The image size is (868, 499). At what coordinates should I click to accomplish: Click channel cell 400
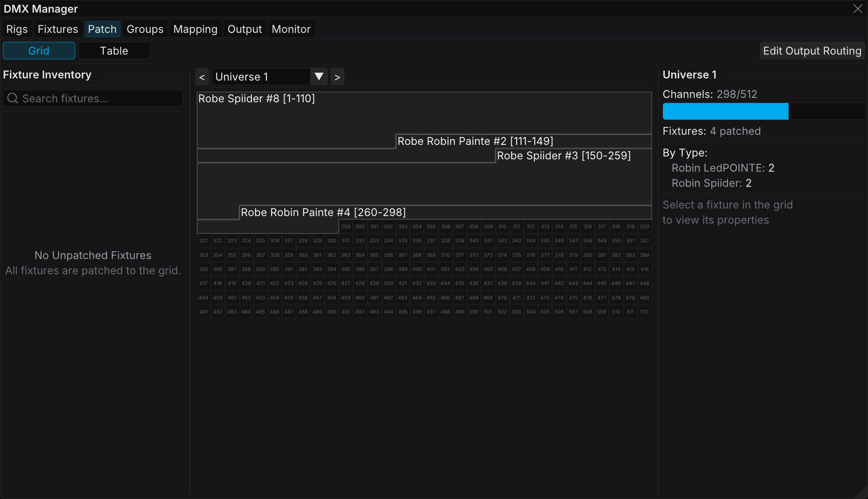click(417, 269)
